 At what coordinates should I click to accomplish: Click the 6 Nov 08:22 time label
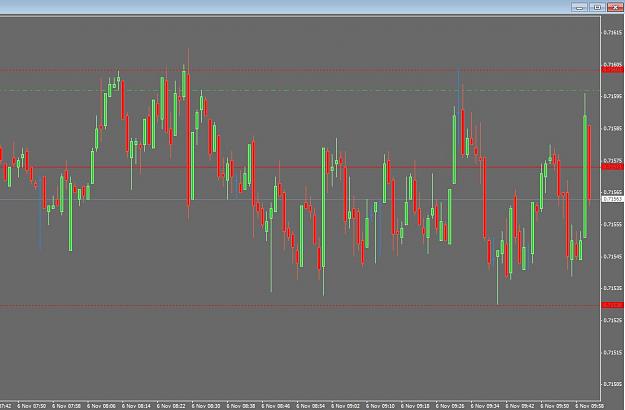[x=171, y=406]
